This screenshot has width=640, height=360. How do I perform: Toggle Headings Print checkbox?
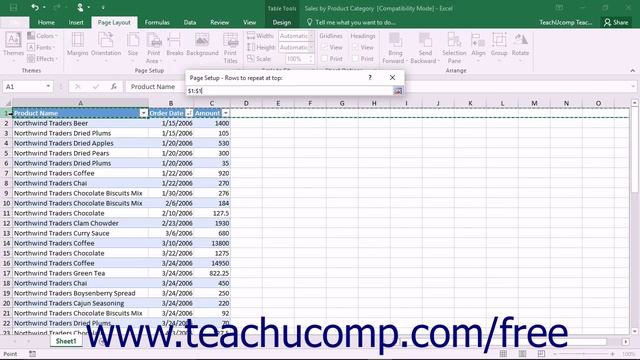pos(356,59)
